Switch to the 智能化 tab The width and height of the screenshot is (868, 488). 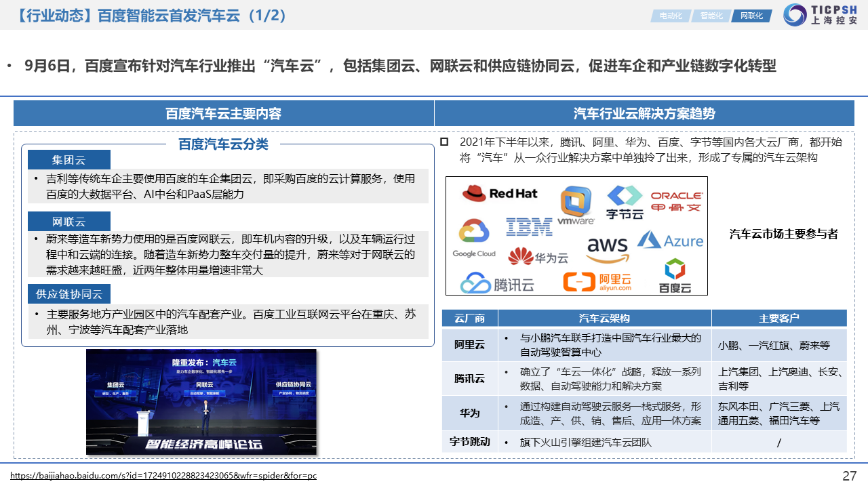[x=710, y=16]
